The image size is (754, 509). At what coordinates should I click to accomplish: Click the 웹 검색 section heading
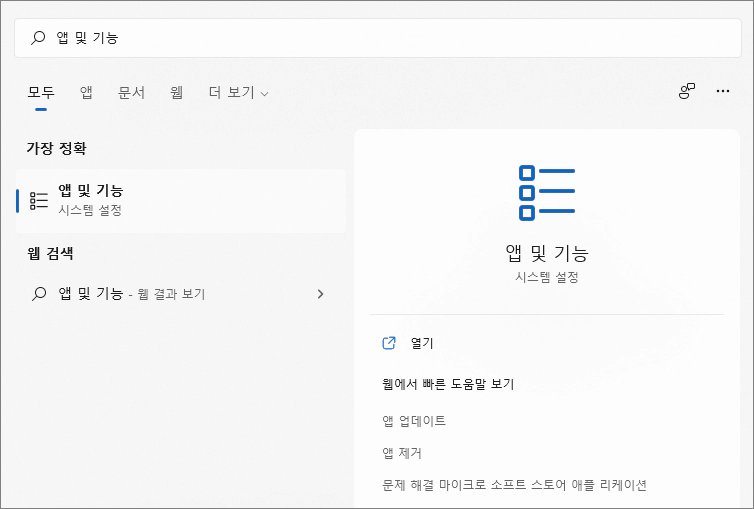[50, 253]
